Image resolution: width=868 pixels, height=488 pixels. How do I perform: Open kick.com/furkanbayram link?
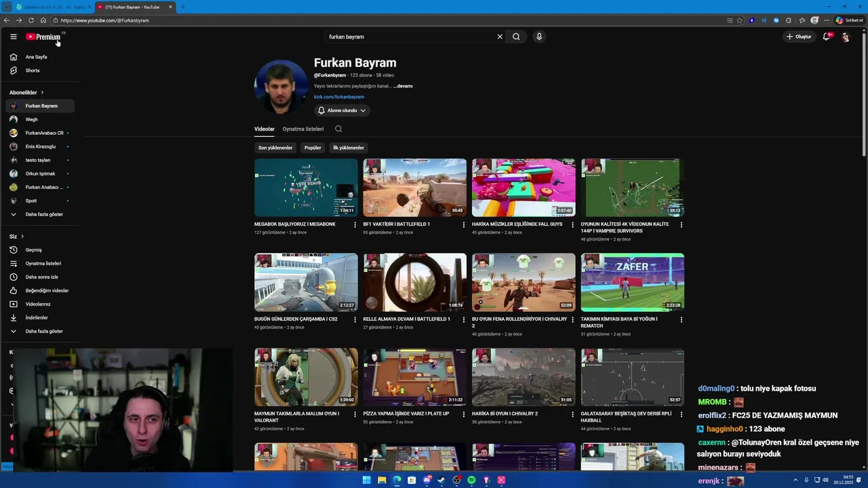pos(339,97)
